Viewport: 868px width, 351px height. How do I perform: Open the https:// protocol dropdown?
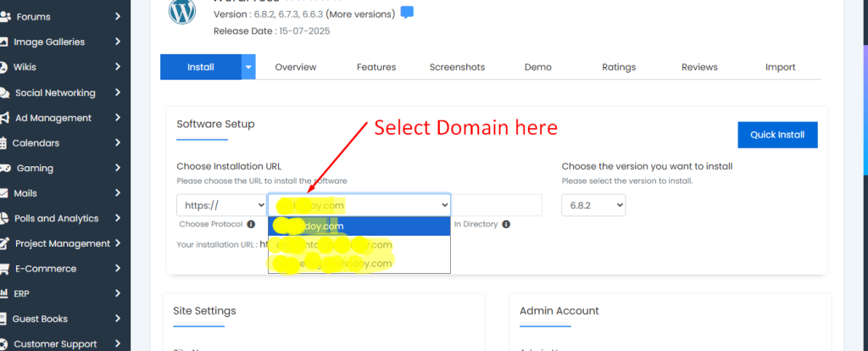(x=221, y=205)
